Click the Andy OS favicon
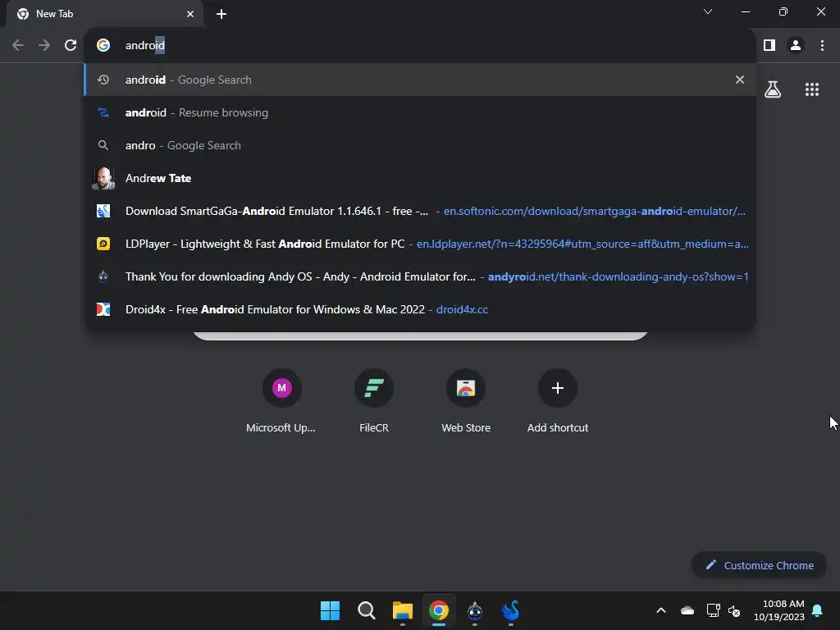Image resolution: width=840 pixels, height=630 pixels. [103, 276]
